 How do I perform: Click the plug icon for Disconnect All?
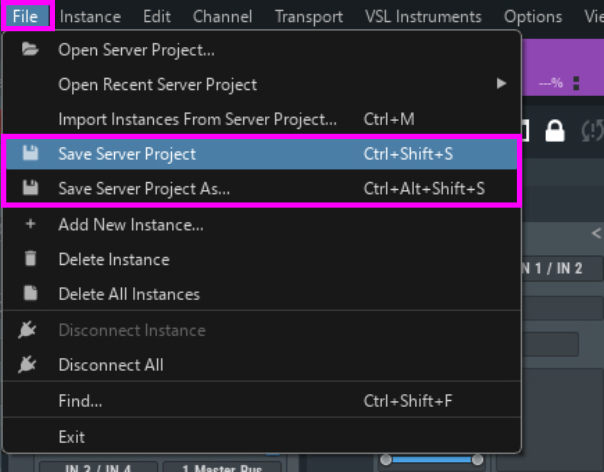[x=30, y=365]
